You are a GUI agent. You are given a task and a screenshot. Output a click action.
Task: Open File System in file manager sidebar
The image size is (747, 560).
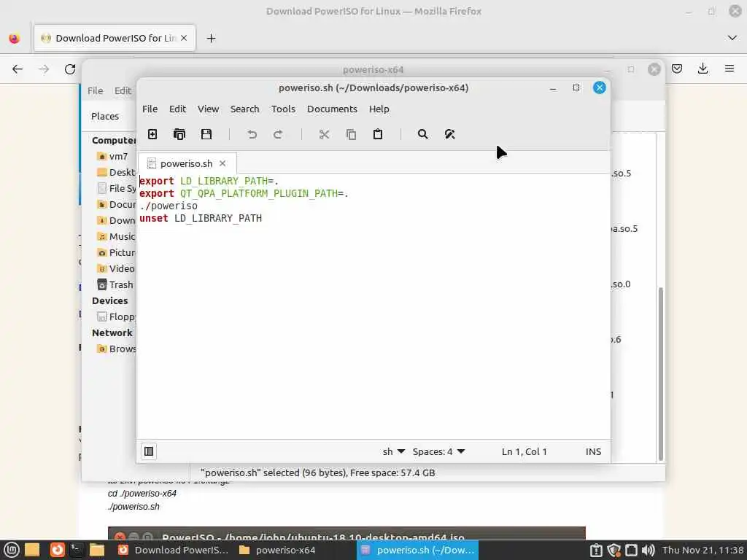(116, 189)
